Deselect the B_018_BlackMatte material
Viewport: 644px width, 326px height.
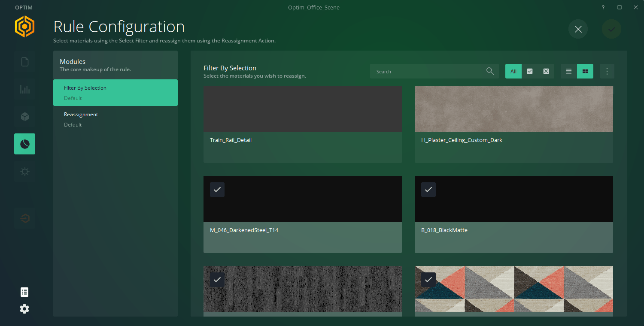(x=428, y=189)
